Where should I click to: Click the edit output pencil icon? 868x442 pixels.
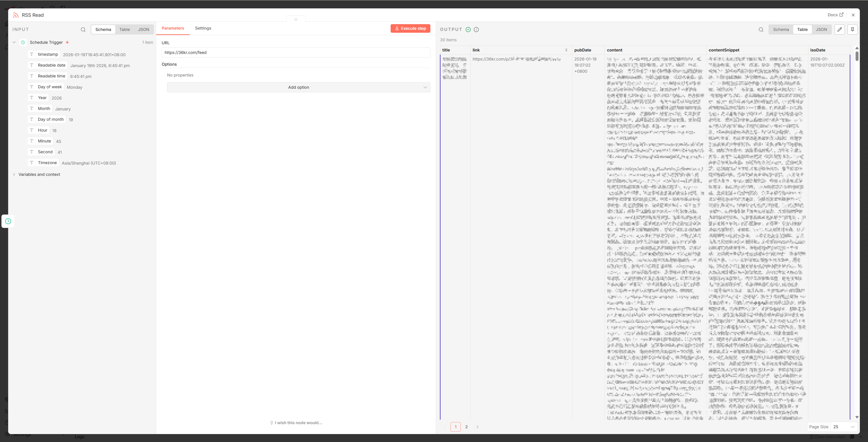point(839,30)
